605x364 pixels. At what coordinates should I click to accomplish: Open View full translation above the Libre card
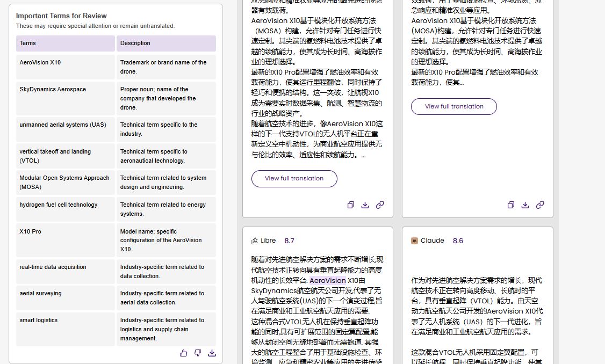click(x=294, y=178)
